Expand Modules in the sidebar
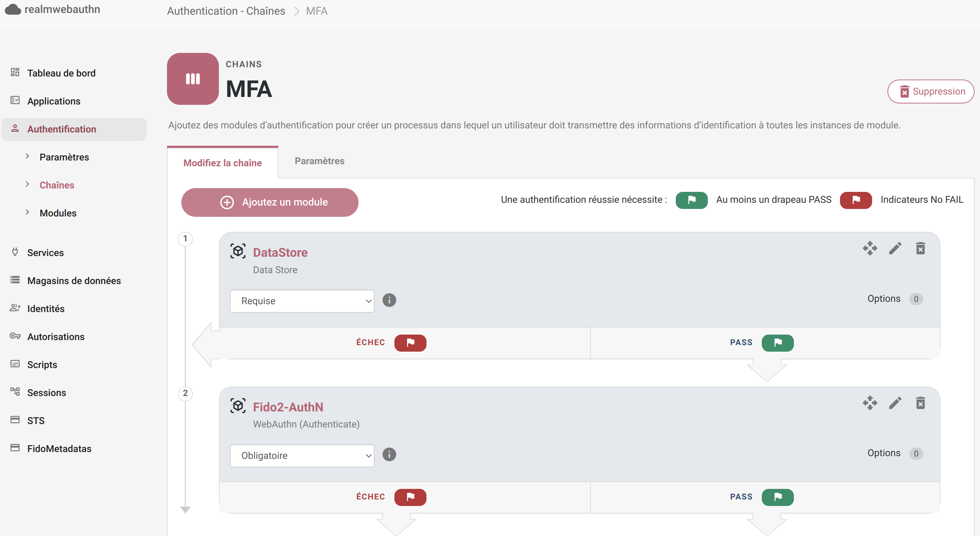This screenshot has height=536, width=980. [x=58, y=213]
